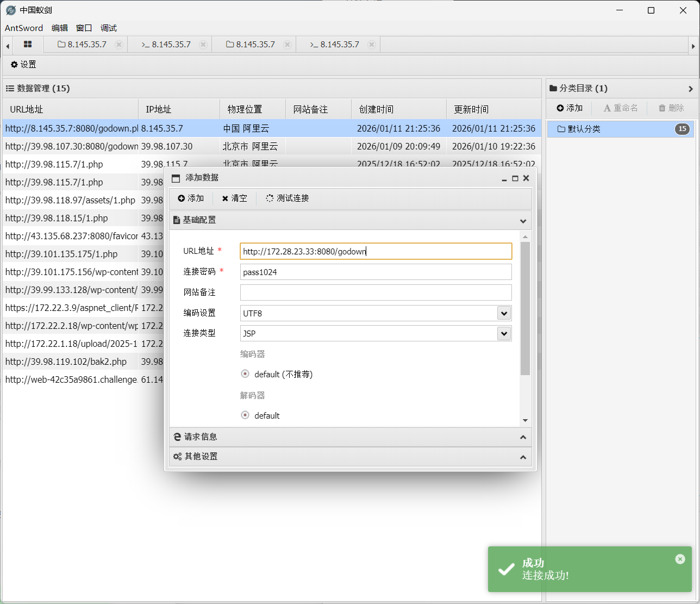Viewport: 700px width, 604px height.
Task: Open the UTF8 encoding dropdown
Action: (x=504, y=313)
